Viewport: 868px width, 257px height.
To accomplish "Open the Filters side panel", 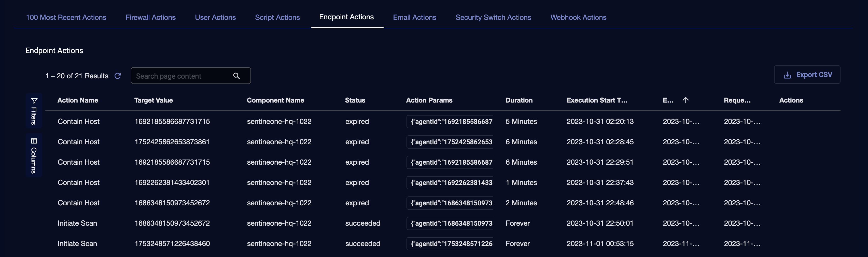I will click(x=34, y=111).
